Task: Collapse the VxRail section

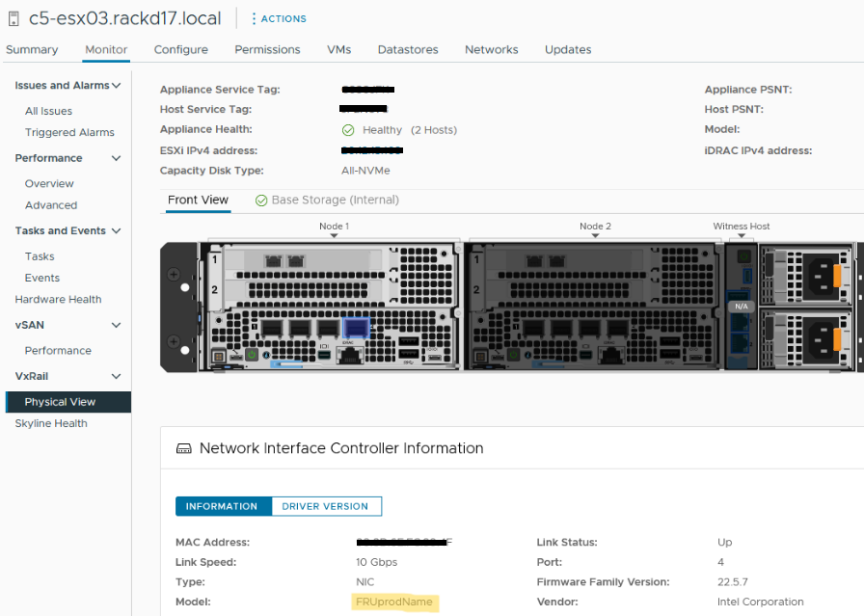Action: coord(114,376)
